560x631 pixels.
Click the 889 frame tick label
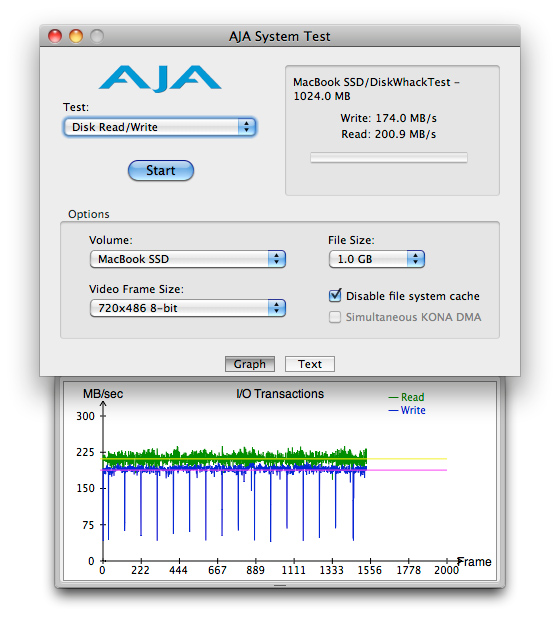coord(255,571)
